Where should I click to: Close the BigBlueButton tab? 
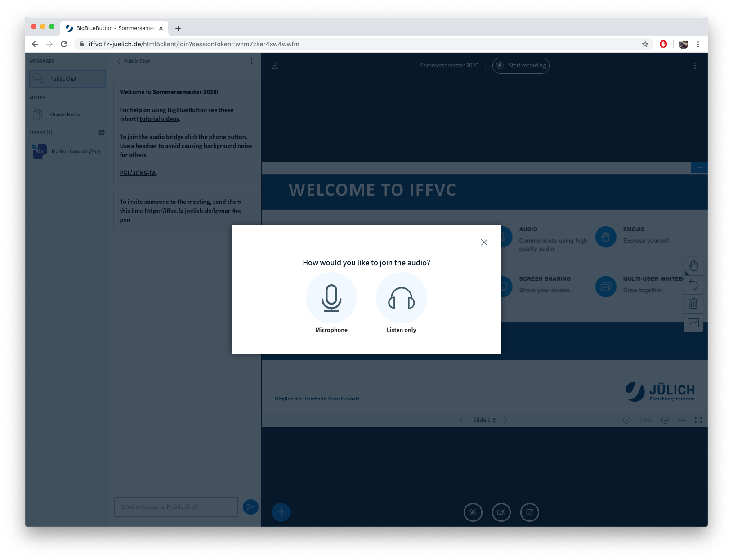pyautogui.click(x=161, y=28)
